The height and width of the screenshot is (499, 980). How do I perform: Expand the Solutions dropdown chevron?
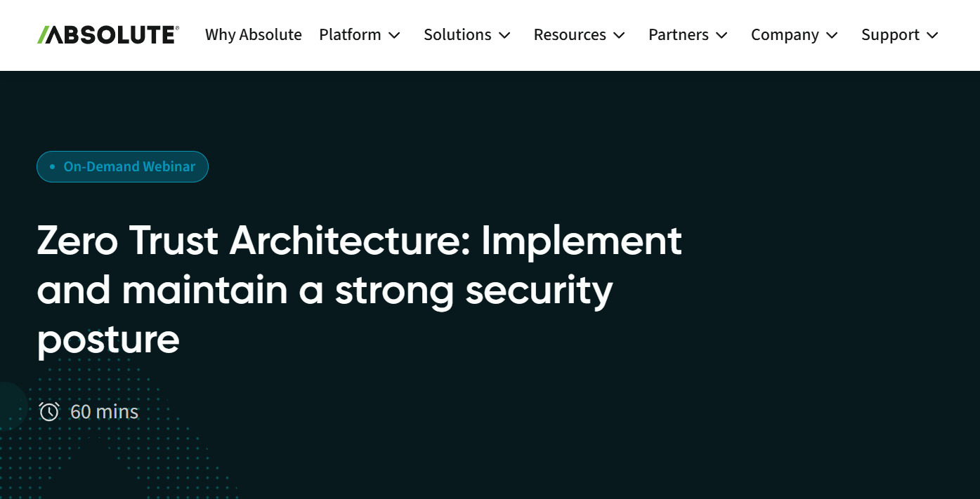tap(504, 35)
